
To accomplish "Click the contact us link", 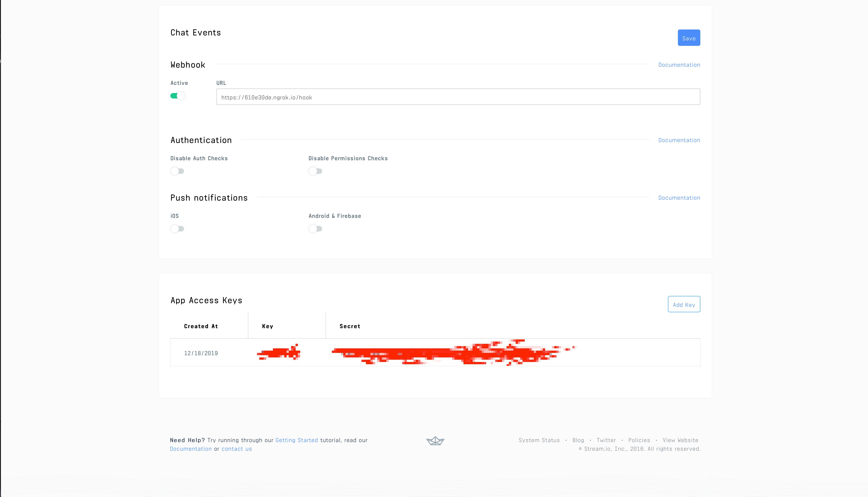I will pos(236,448).
